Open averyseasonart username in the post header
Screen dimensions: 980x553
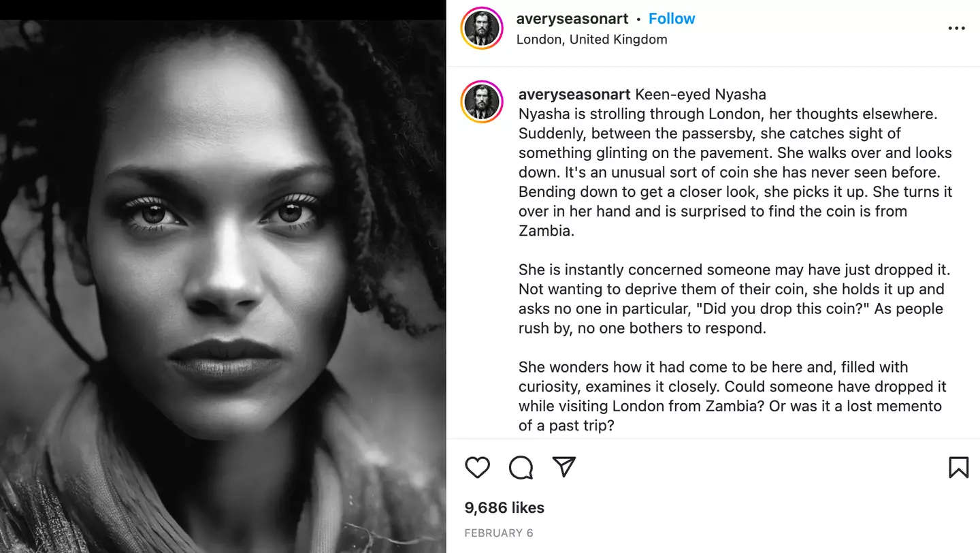click(572, 19)
